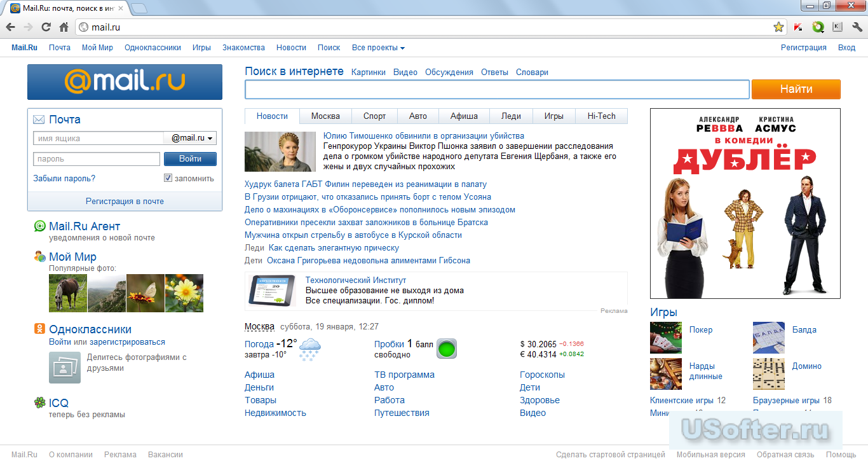Viewport: 868px width, 463px height.
Task: Open the Тимошенко murder accusation headline
Action: tap(424, 135)
